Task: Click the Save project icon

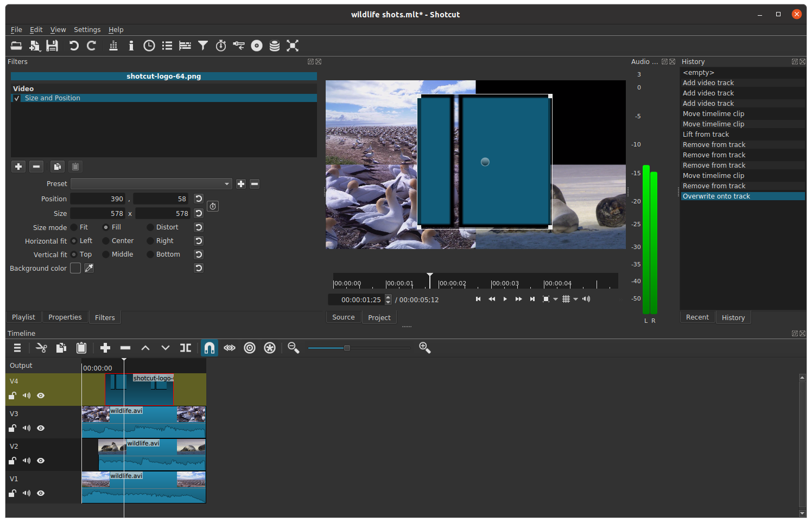Action: click(52, 46)
